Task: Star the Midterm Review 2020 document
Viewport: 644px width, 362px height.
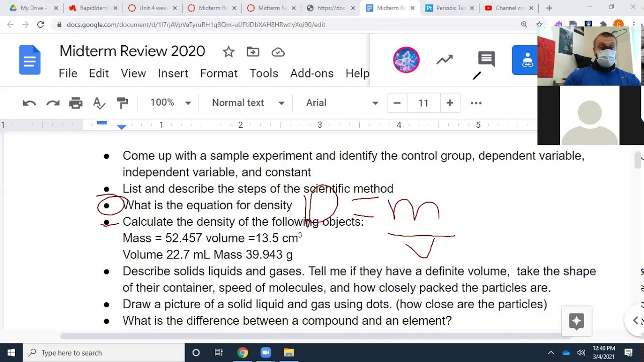Action: tap(228, 52)
